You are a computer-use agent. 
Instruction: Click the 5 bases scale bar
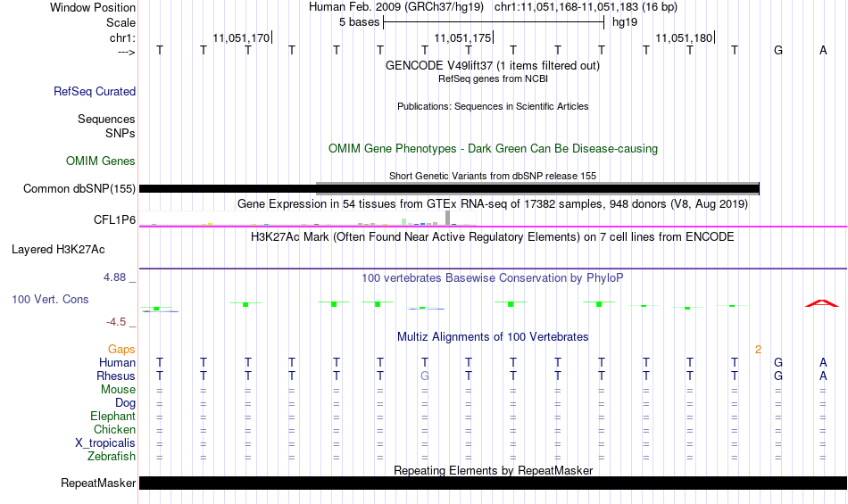pos(494,22)
